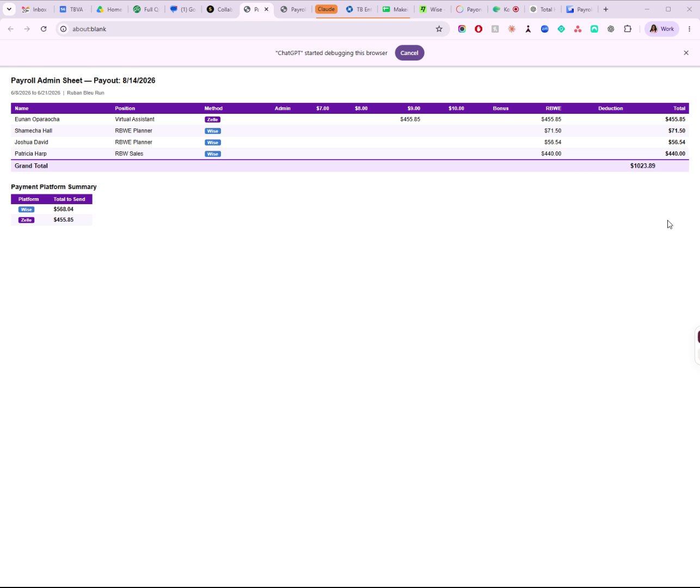Click the Payment Platform Summary heading
The image size is (700, 588).
(x=54, y=187)
